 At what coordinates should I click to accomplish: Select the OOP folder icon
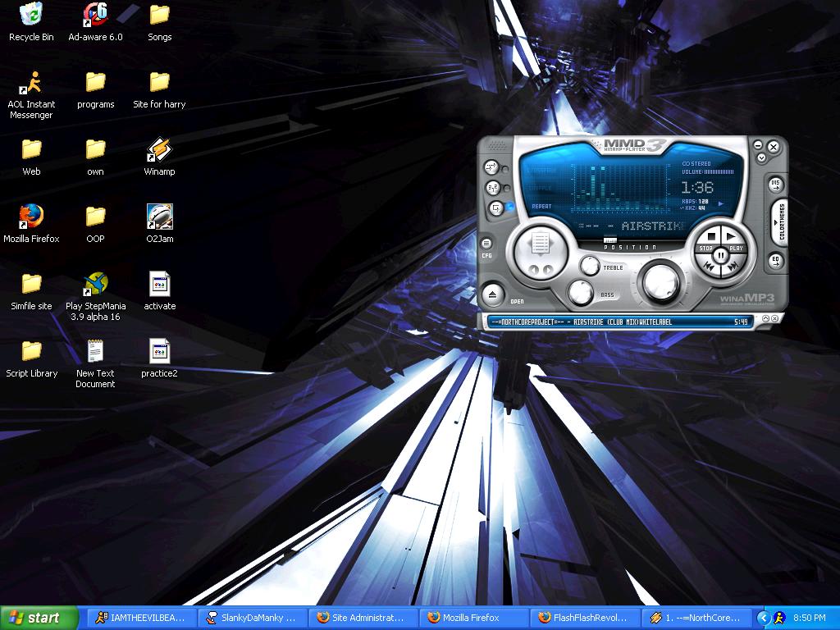(x=95, y=223)
